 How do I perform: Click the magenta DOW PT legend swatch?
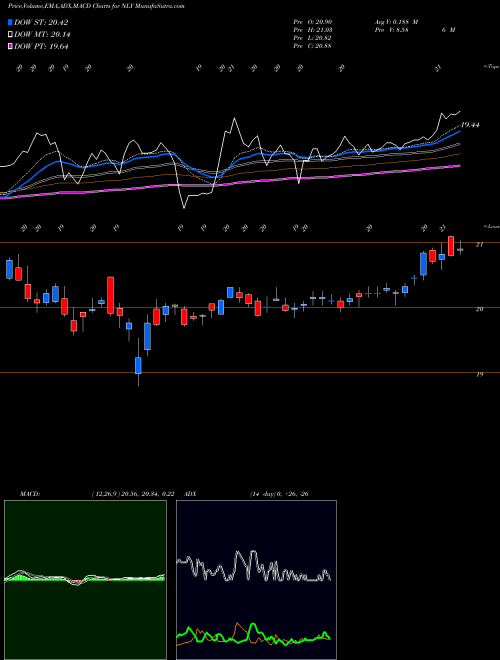(11, 46)
